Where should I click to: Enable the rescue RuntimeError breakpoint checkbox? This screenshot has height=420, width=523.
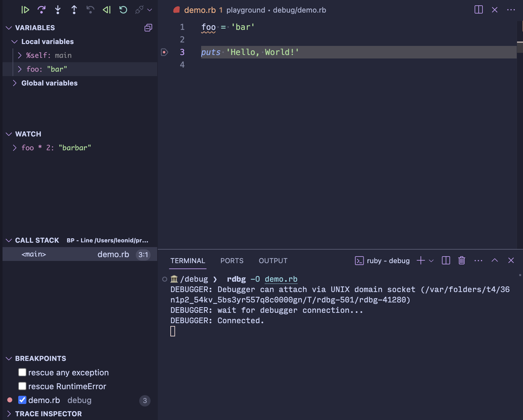coord(22,386)
